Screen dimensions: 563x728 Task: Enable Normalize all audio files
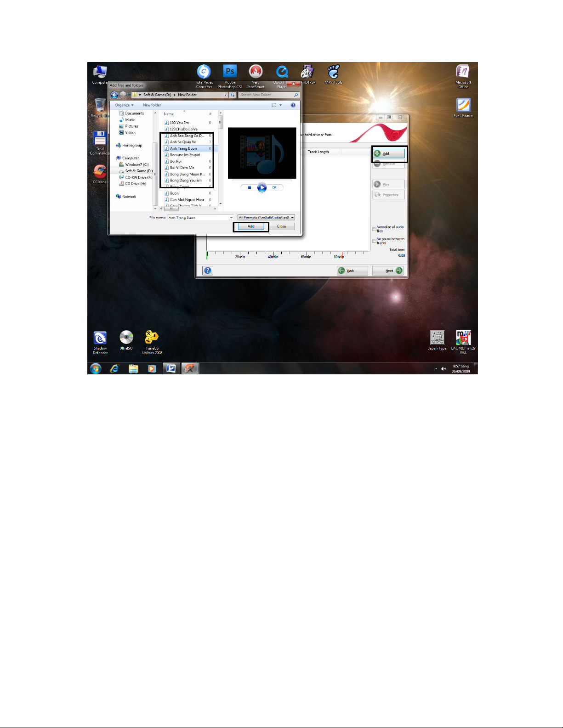click(x=374, y=229)
